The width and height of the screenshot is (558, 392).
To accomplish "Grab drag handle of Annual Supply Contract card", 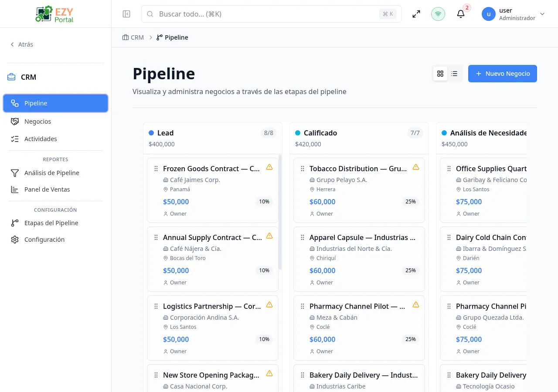I will pos(156,237).
